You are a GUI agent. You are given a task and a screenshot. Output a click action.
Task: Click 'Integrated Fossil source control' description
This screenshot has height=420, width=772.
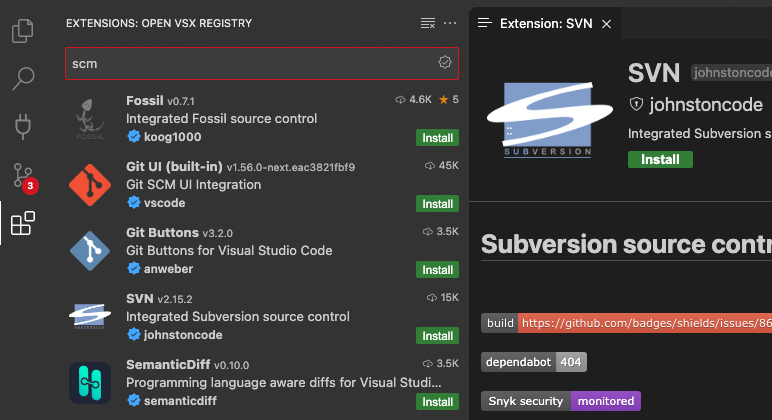(222, 119)
